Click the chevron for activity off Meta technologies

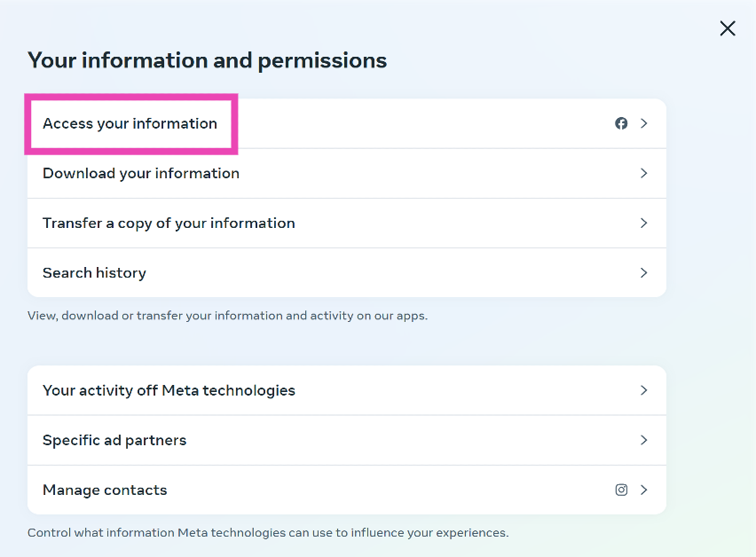point(644,390)
